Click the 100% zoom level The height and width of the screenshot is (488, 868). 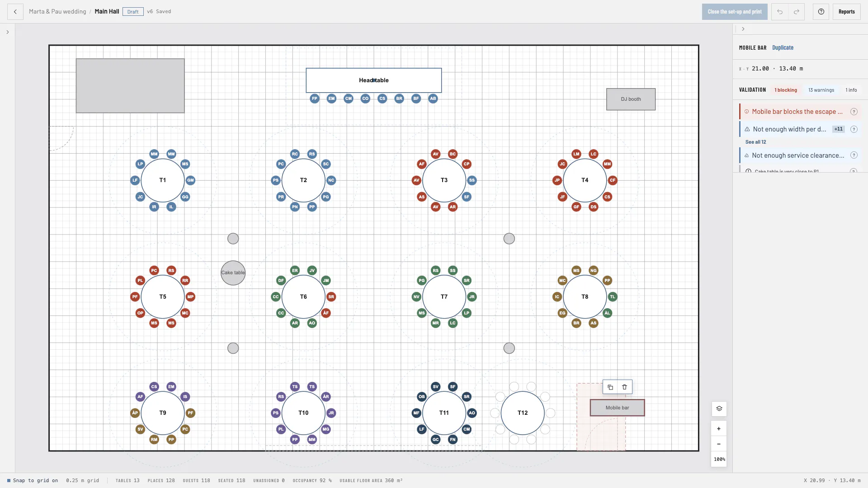tap(719, 459)
